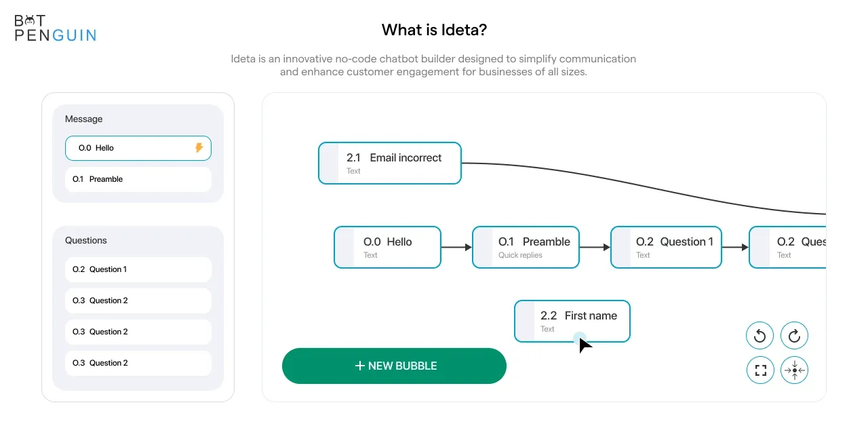Select last 0.3 Question 2 list item

click(138, 363)
